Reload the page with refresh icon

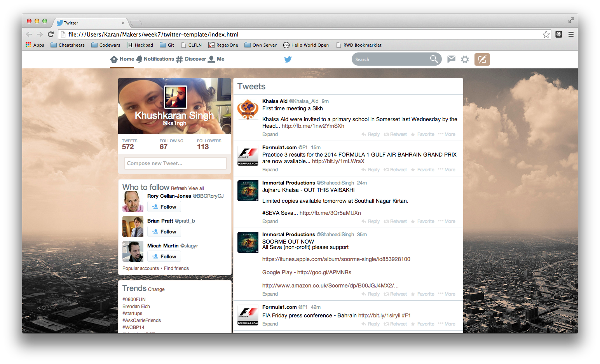tap(51, 34)
